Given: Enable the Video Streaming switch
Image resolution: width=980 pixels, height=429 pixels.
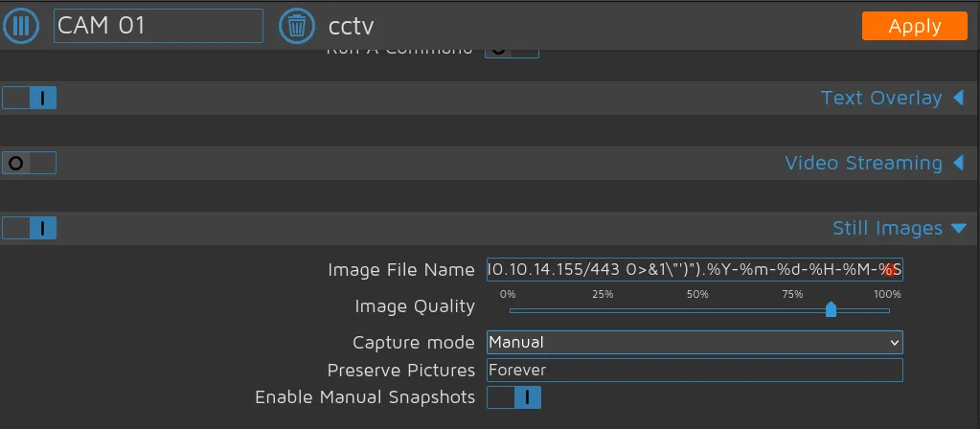Looking at the screenshot, I should click(30, 163).
